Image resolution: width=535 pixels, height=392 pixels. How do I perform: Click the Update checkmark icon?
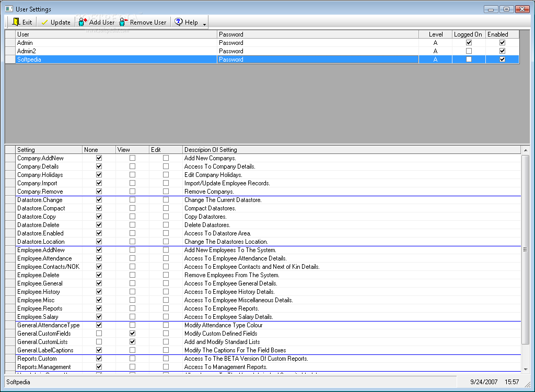[x=44, y=22]
